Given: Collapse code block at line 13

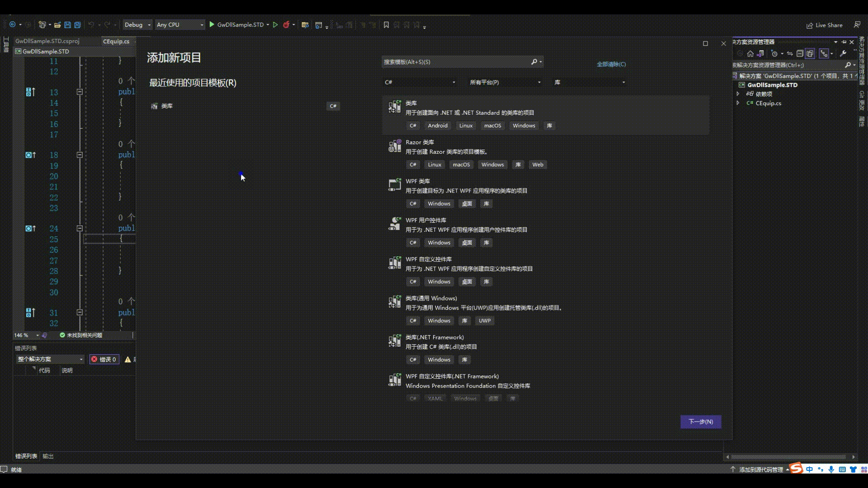Looking at the screenshot, I should (x=80, y=92).
